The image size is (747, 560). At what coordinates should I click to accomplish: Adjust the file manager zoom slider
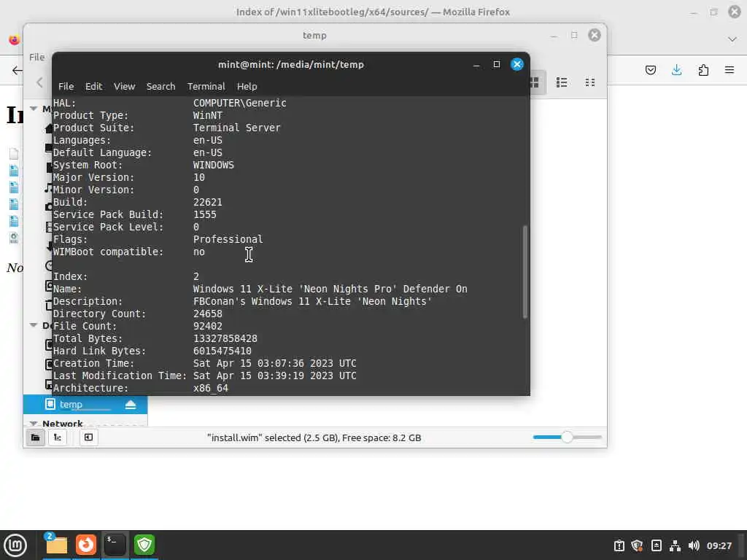566,437
